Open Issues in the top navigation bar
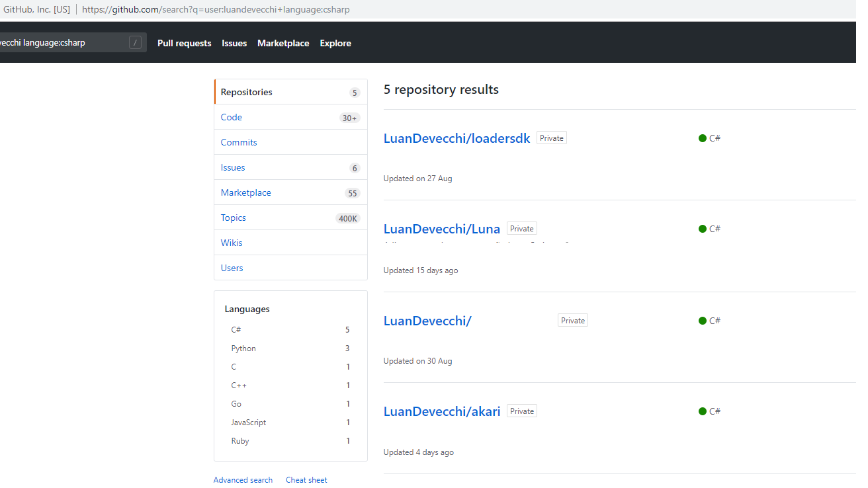The height and width of the screenshot is (488, 868). [234, 43]
